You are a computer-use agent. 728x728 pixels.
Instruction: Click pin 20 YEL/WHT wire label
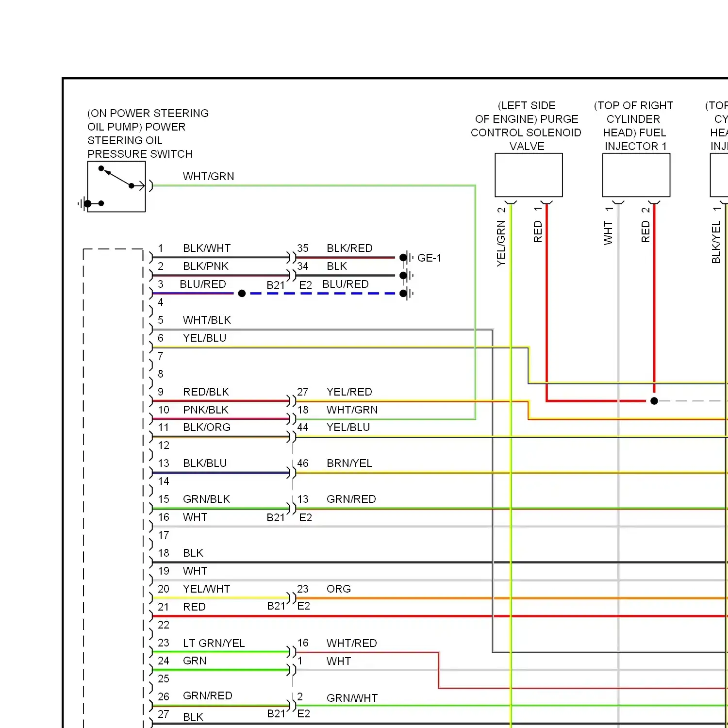click(x=206, y=589)
